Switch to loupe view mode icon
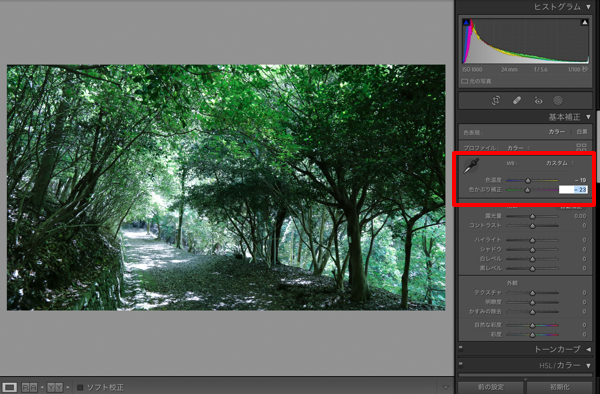600x394 pixels. (x=10, y=387)
